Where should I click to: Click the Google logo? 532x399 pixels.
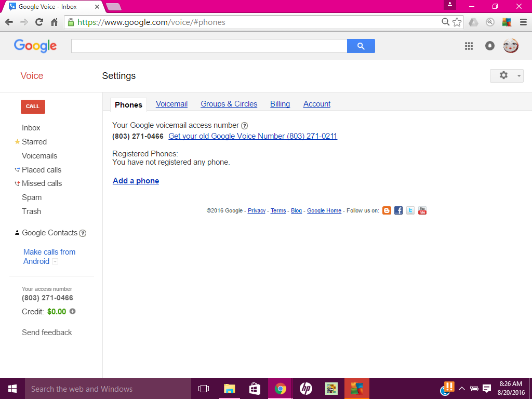pos(35,46)
